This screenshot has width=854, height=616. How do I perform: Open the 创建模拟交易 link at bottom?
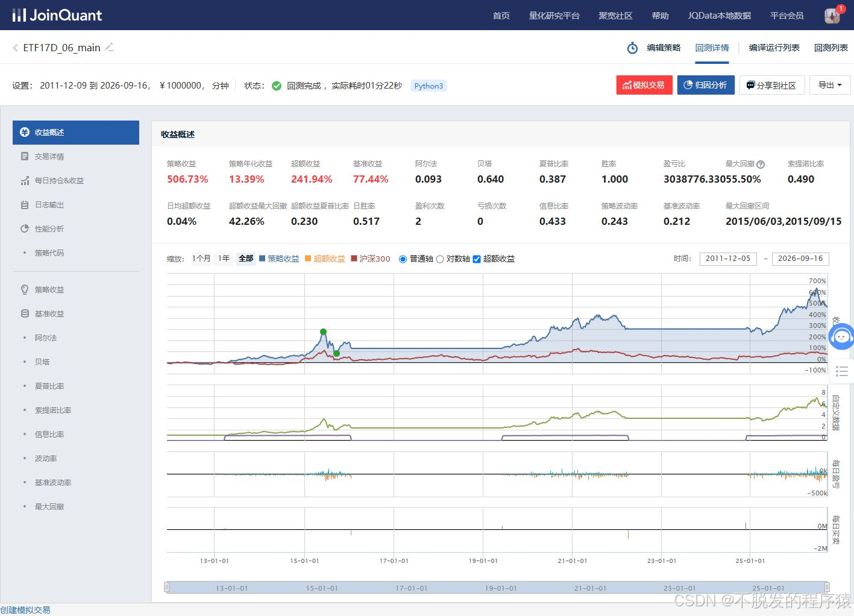point(25,610)
